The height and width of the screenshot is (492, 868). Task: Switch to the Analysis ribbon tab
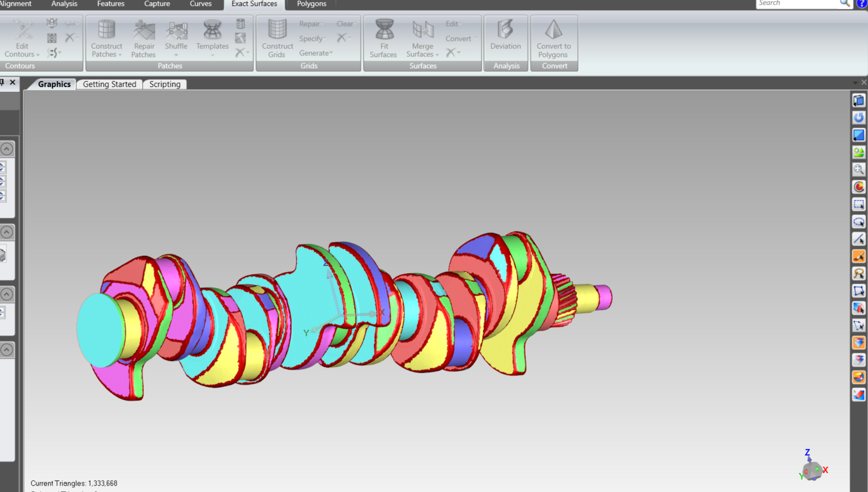coord(64,4)
